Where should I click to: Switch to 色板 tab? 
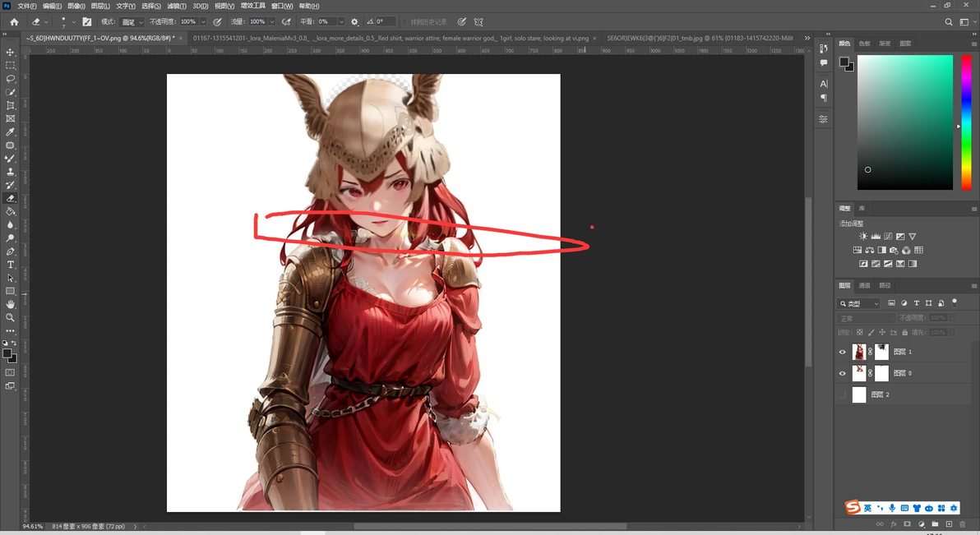click(864, 44)
